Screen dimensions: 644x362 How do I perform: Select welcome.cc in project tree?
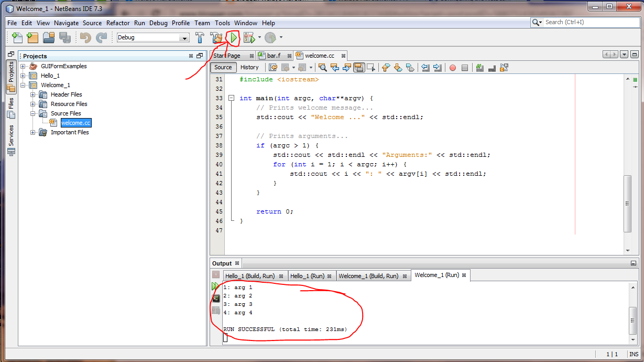pos(75,123)
